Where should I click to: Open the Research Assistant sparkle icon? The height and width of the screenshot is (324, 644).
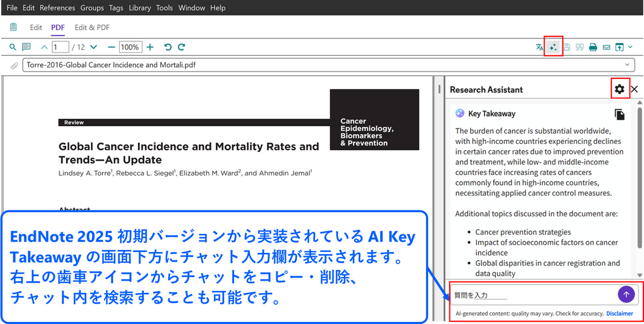(553, 47)
